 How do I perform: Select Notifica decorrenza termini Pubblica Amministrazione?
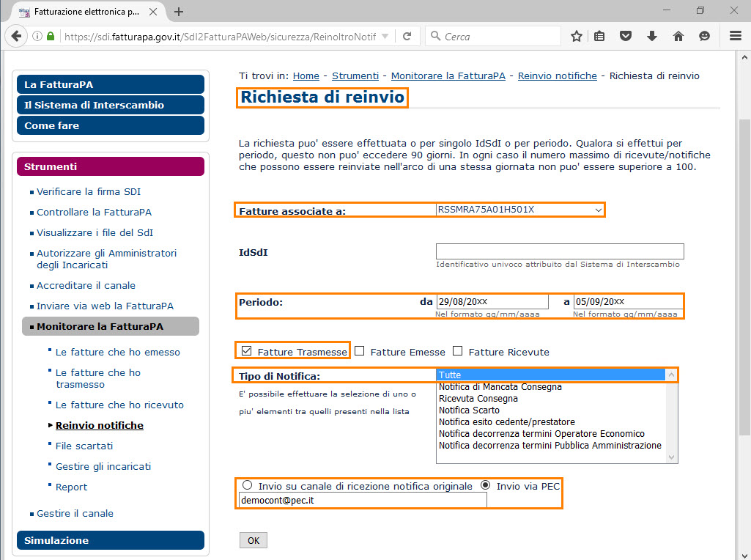point(551,446)
